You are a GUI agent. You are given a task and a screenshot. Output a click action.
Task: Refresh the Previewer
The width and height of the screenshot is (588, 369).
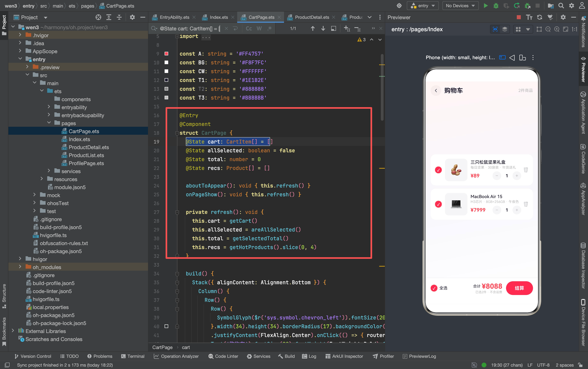coord(540,17)
